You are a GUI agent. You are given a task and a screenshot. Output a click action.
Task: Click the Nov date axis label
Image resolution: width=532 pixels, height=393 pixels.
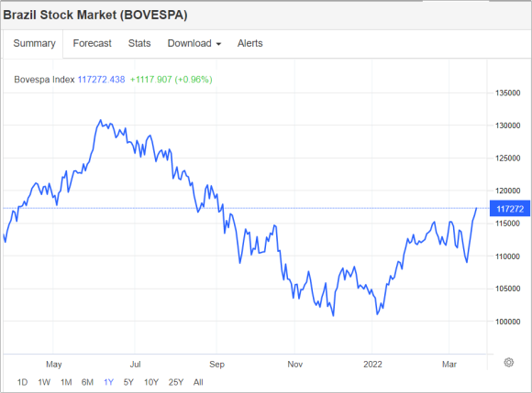(294, 365)
